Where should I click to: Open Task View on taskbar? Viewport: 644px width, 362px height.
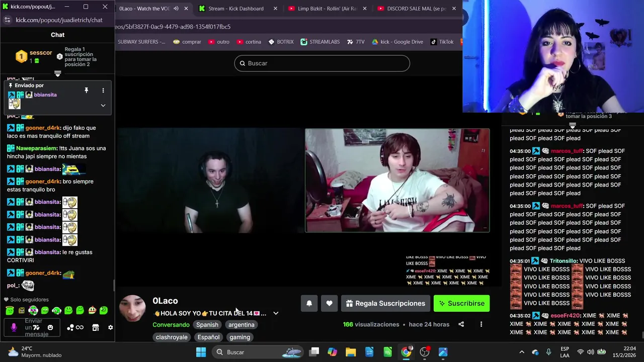click(x=314, y=352)
